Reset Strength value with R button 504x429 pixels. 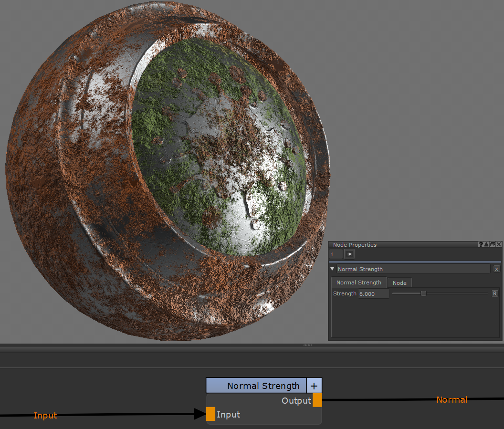pyautogui.click(x=495, y=293)
